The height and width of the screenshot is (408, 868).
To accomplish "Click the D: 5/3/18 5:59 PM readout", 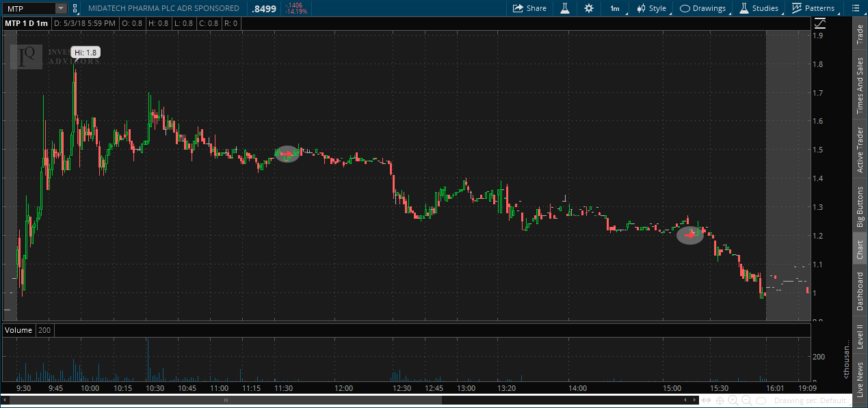I will [86, 23].
